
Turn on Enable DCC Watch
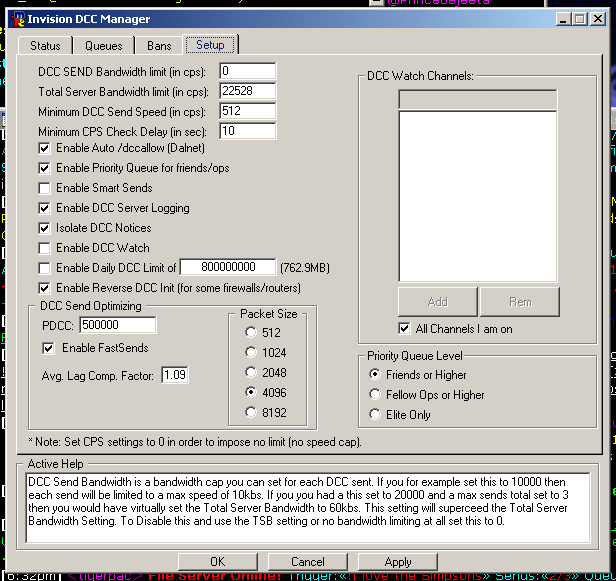coord(45,248)
